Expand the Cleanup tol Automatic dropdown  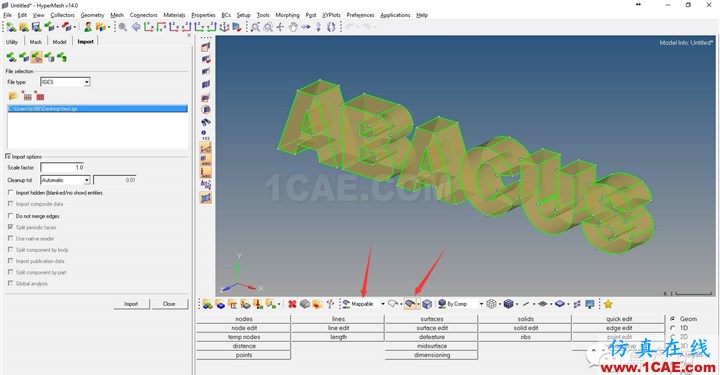65,180
